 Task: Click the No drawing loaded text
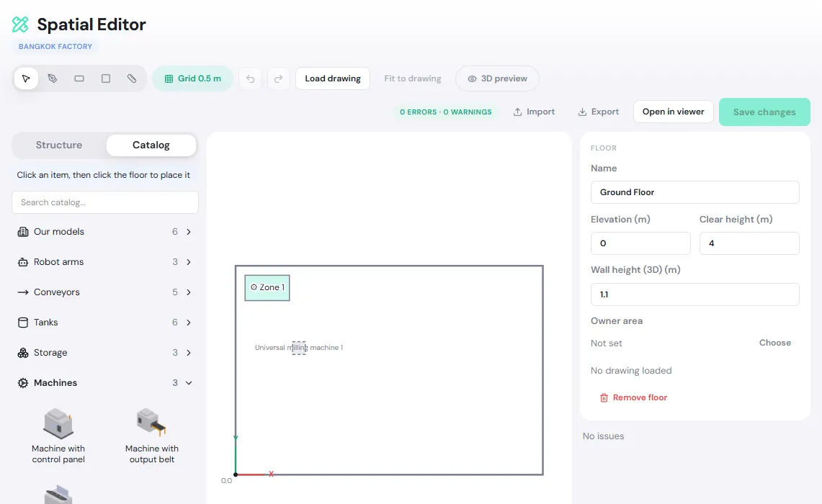[631, 370]
